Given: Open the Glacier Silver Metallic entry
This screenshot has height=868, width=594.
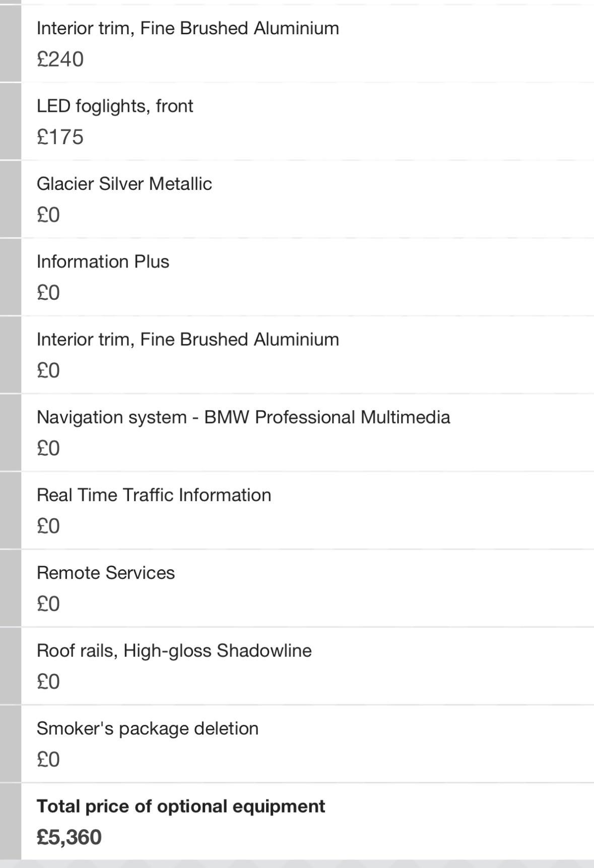Looking at the screenshot, I should tap(307, 199).
